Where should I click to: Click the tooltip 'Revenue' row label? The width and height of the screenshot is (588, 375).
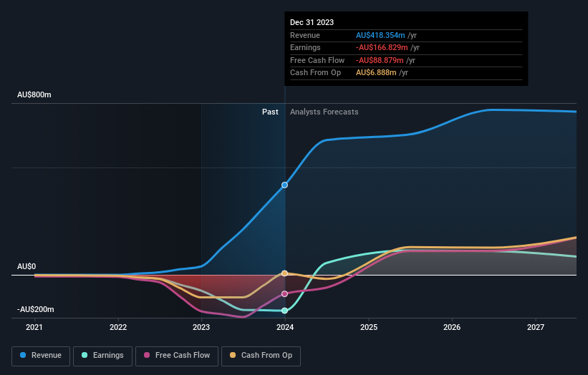(305, 35)
